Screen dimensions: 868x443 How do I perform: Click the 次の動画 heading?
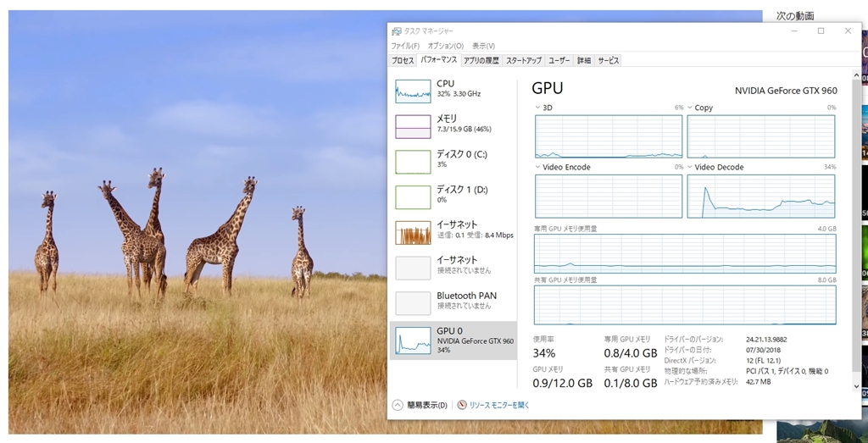click(795, 16)
